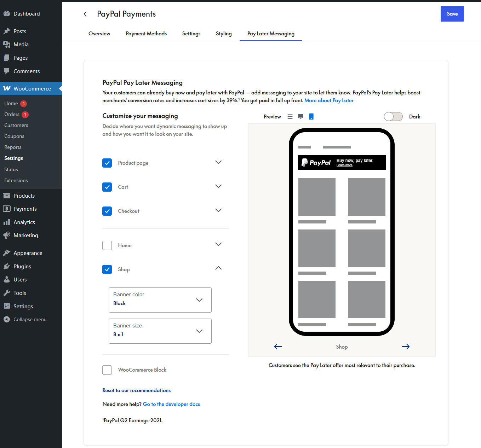
Task: Advance preview with the right arrow
Action: click(x=406, y=347)
